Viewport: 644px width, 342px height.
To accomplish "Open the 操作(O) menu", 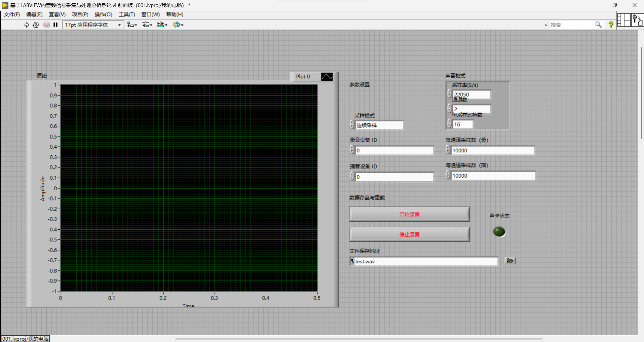I will point(103,14).
